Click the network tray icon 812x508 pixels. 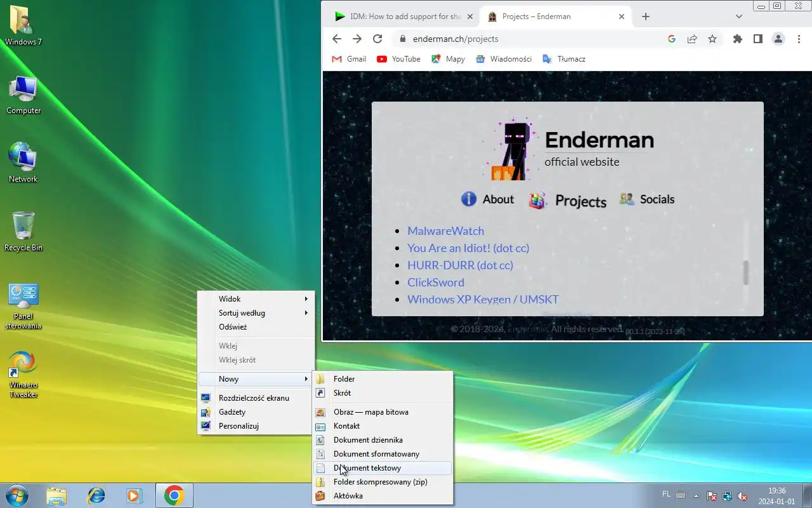(727, 496)
